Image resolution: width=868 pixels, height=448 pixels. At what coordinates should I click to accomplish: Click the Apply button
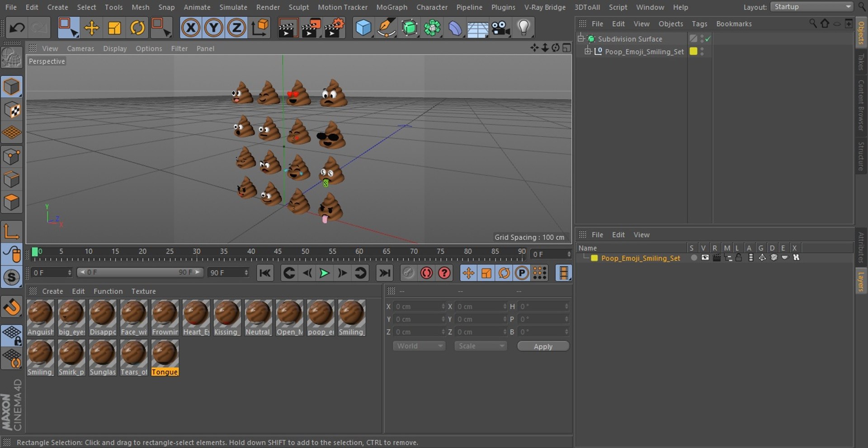pyautogui.click(x=543, y=346)
